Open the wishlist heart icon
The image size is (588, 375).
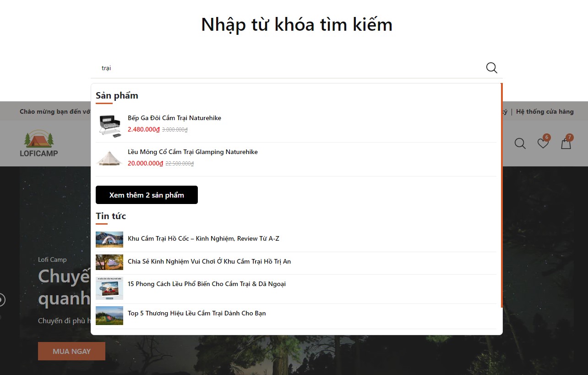[x=543, y=143]
